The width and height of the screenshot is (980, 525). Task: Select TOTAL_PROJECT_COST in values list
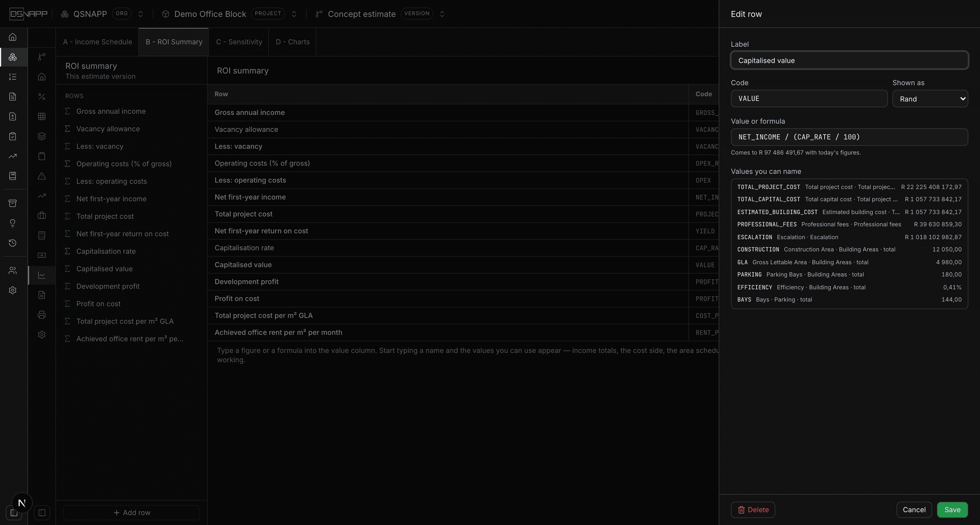click(x=849, y=187)
